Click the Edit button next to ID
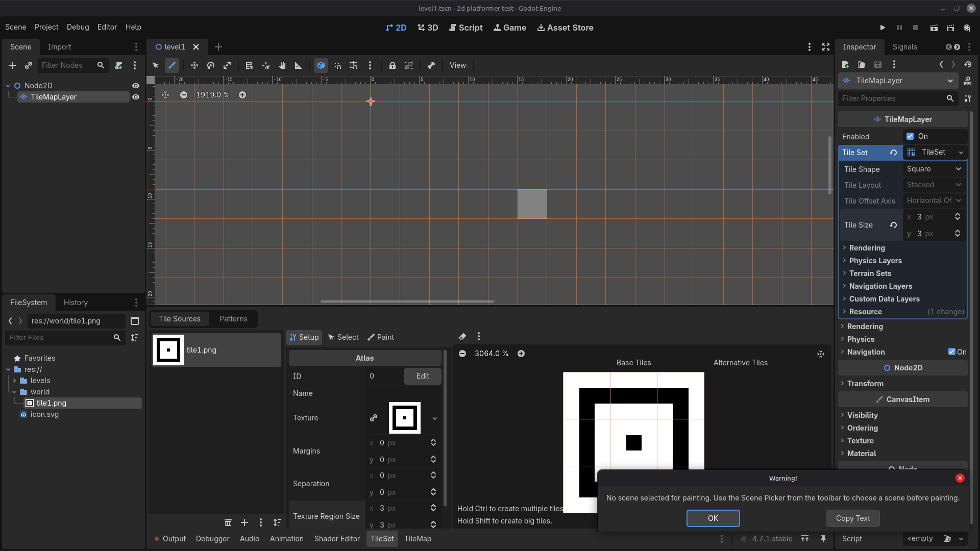The height and width of the screenshot is (551, 980). click(x=423, y=376)
